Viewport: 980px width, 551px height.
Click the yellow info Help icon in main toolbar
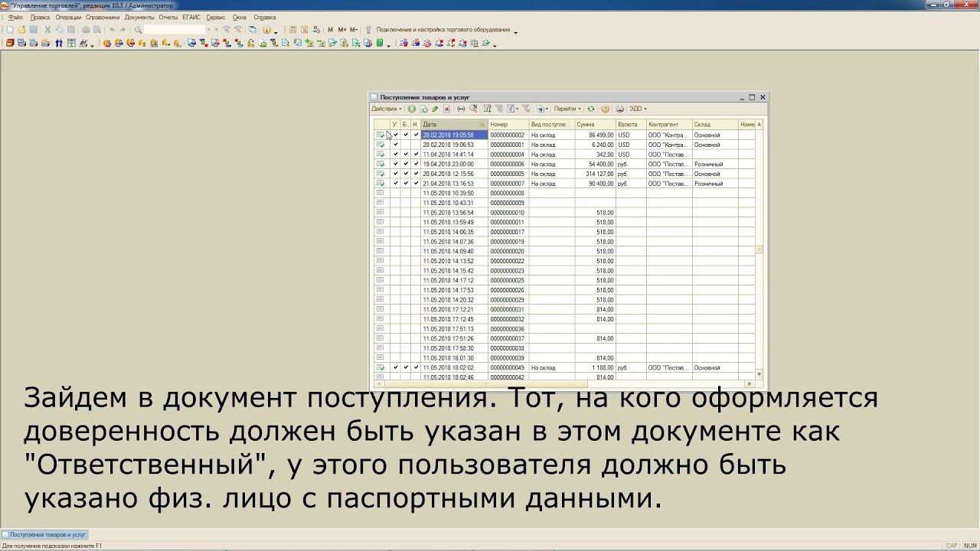[x=266, y=30]
